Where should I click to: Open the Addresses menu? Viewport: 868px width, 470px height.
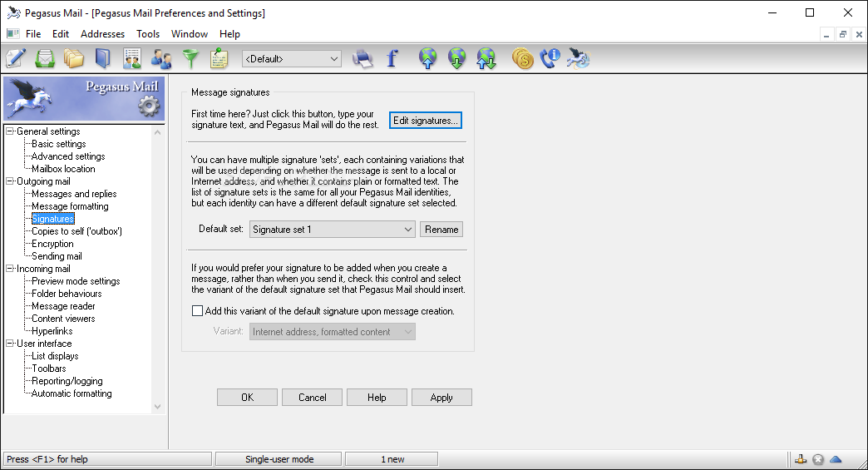click(102, 34)
